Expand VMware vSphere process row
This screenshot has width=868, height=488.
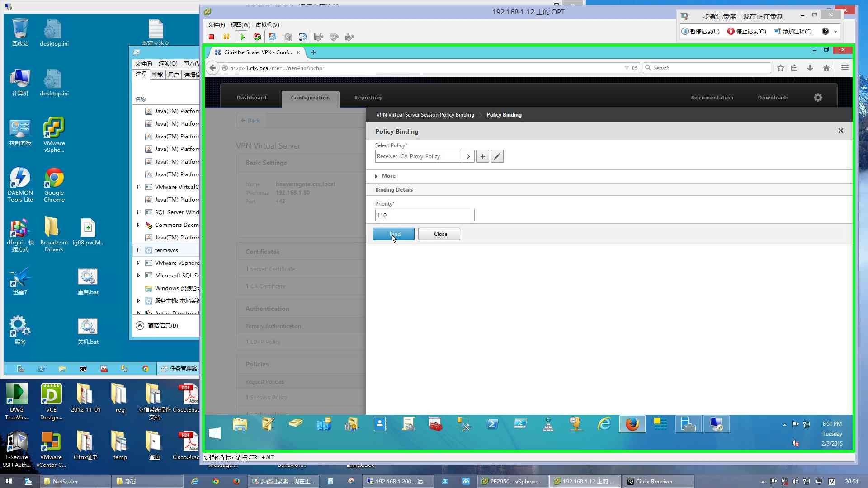pos(138,263)
